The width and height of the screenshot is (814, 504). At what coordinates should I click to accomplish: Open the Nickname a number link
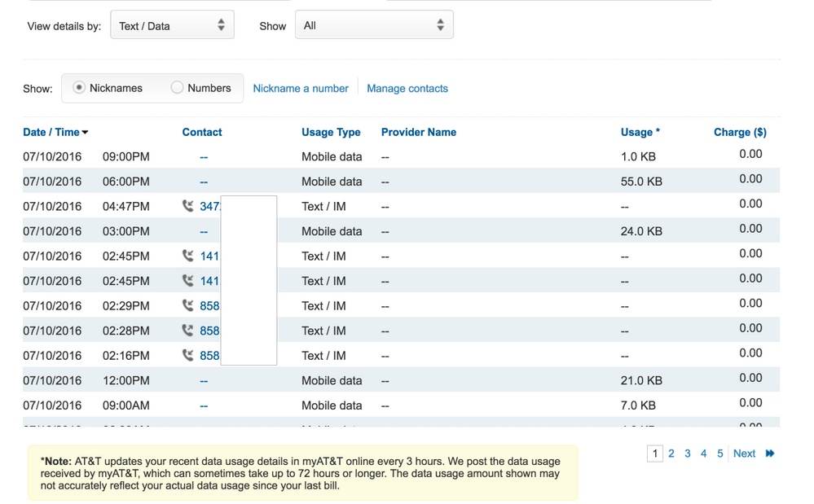(x=301, y=89)
